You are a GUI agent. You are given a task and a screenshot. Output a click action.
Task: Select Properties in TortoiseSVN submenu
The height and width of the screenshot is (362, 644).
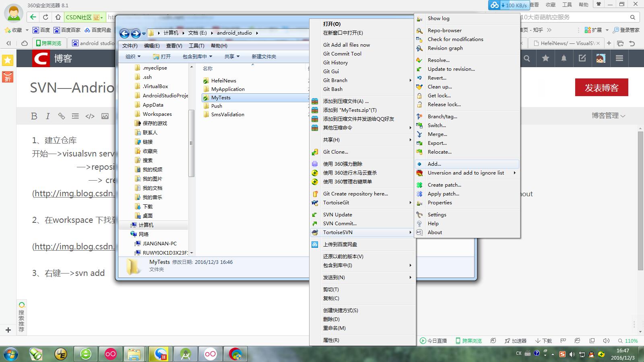click(467, 203)
